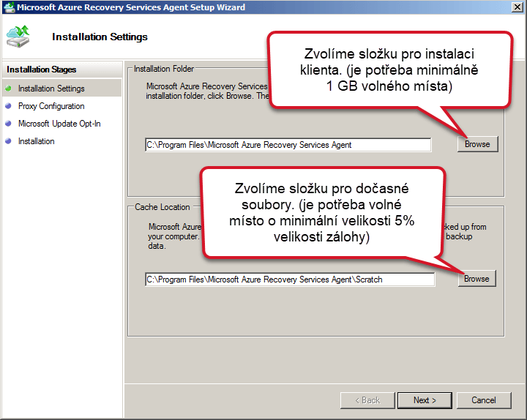Click the Installation Settings page heading
527x420 pixels.
tap(100, 37)
